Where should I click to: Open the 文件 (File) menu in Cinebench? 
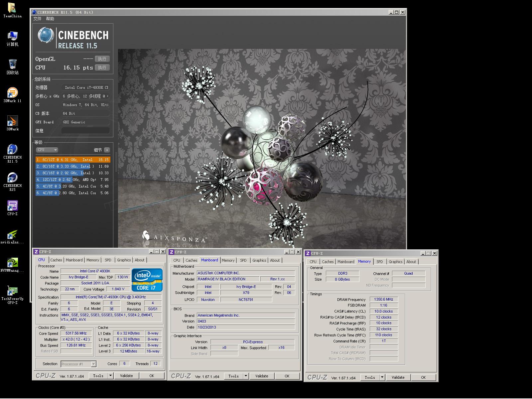(x=37, y=19)
